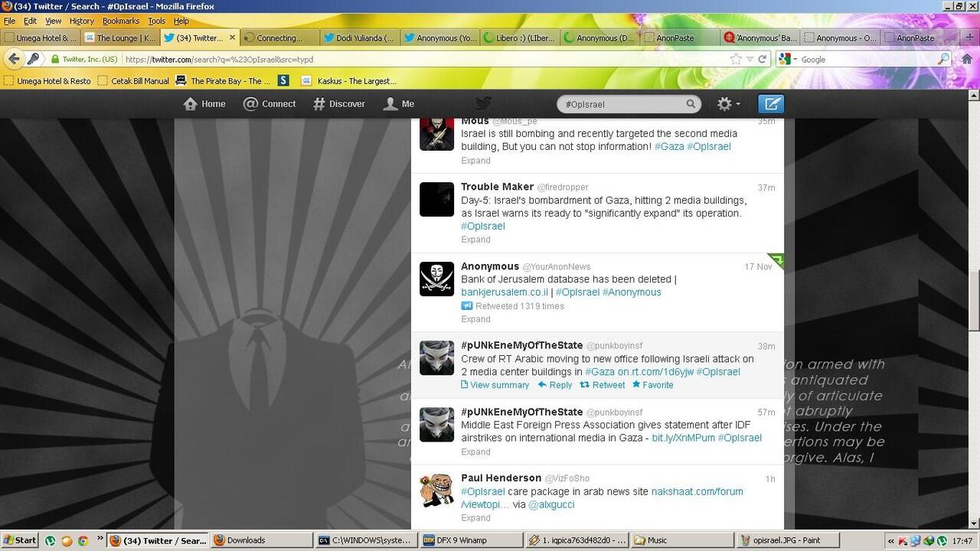Viewport: 980px width, 551px height.
Task: Retweet the RT Arabic tweet
Action: tap(603, 385)
